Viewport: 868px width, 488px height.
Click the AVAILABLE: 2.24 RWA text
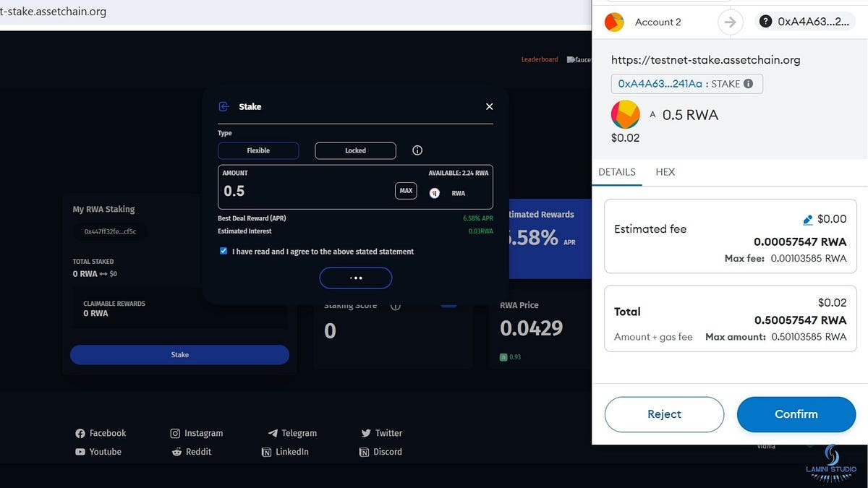(459, 173)
